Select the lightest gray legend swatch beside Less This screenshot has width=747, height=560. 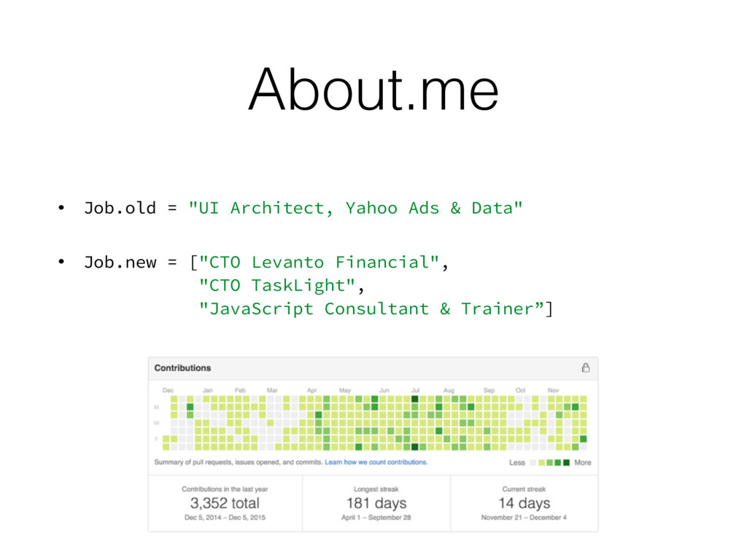(533, 462)
